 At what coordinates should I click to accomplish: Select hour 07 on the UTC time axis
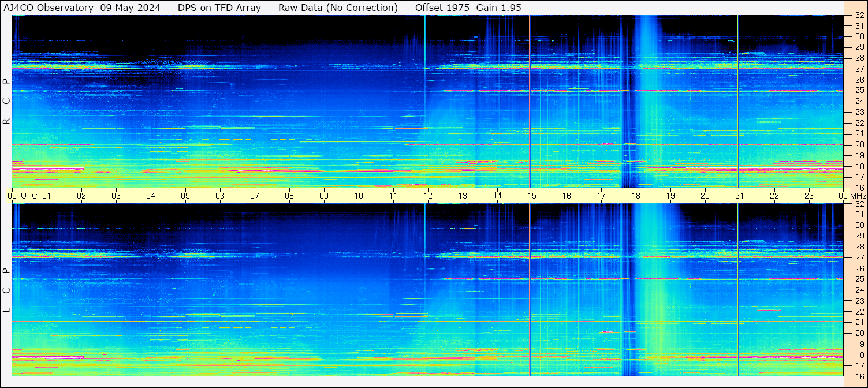[x=255, y=196]
